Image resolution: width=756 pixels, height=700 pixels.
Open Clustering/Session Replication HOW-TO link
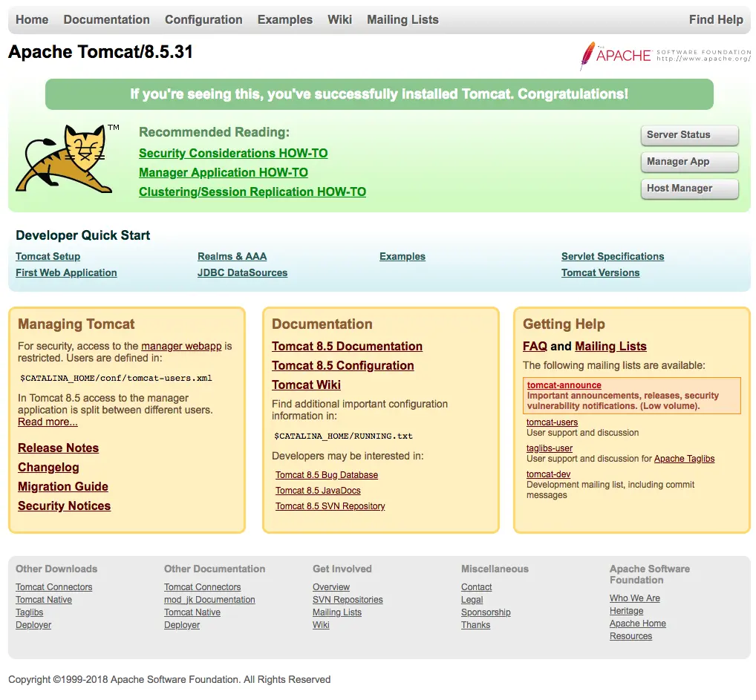pos(252,192)
